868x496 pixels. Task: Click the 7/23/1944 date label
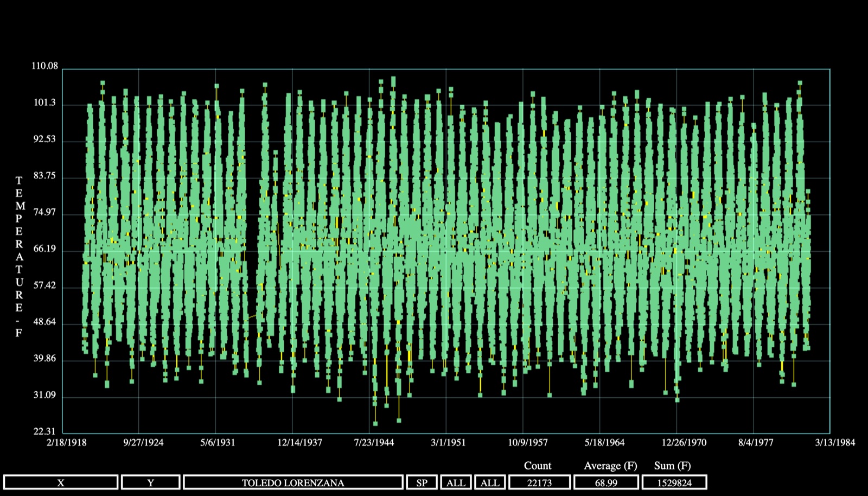click(x=374, y=442)
